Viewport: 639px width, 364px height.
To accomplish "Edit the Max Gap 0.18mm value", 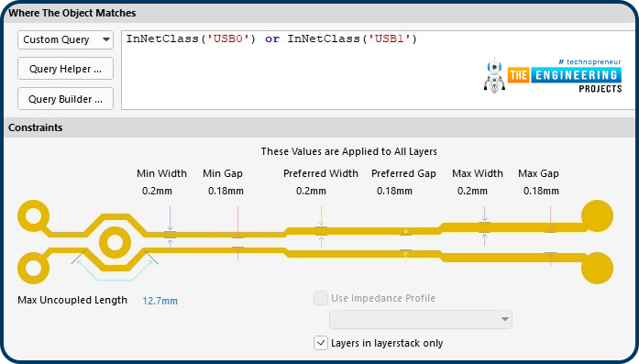I will point(541,191).
